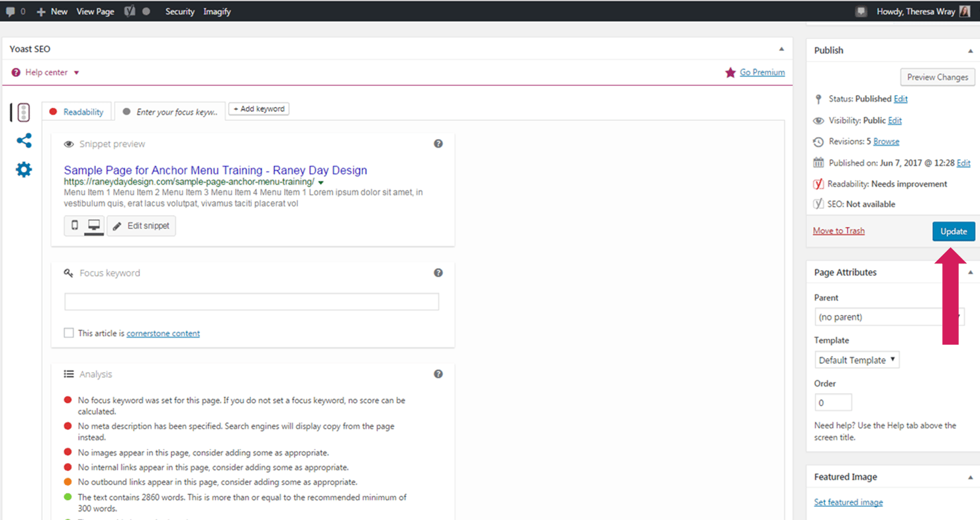Edit the Published status
The width and height of the screenshot is (980, 520).
coord(901,99)
